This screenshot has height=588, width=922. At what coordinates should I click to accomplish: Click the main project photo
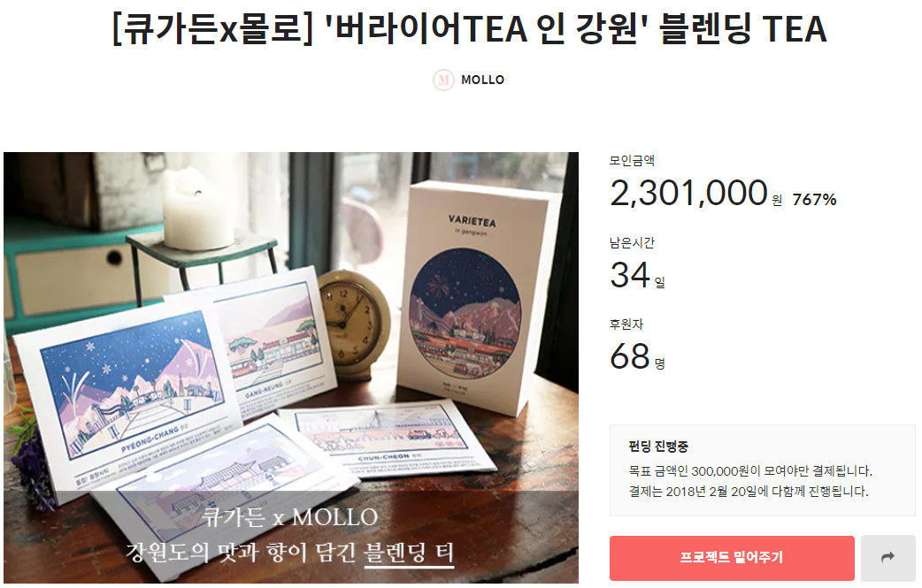(x=291, y=368)
